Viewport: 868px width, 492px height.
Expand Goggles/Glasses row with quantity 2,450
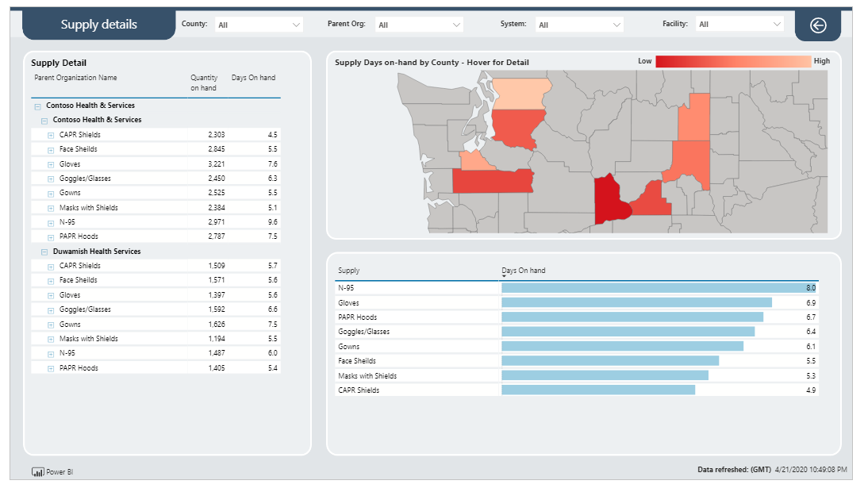tap(50, 179)
